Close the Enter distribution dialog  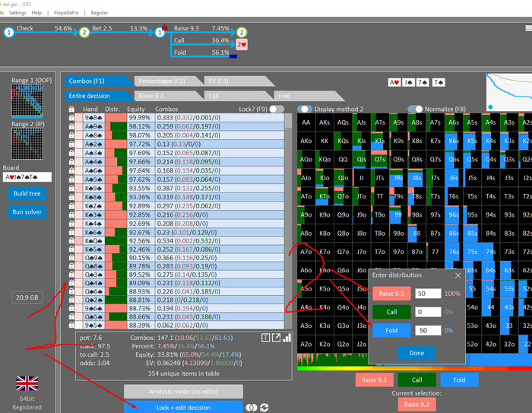[x=458, y=275]
